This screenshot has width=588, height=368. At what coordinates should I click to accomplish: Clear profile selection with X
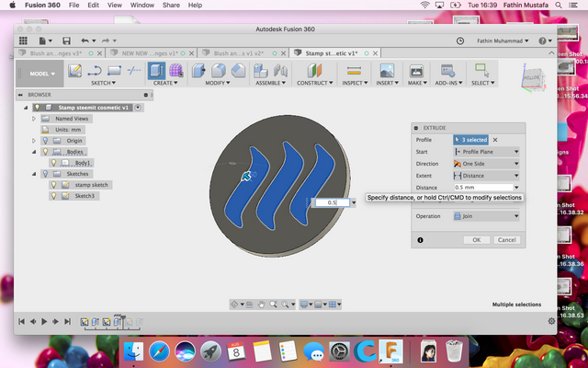tap(495, 140)
